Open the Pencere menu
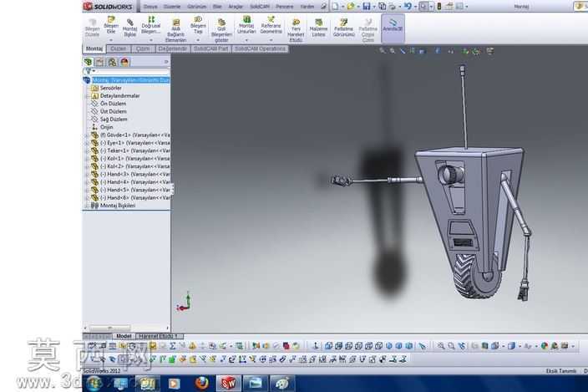Viewport: 588px width, 392px height. tap(284, 7)
